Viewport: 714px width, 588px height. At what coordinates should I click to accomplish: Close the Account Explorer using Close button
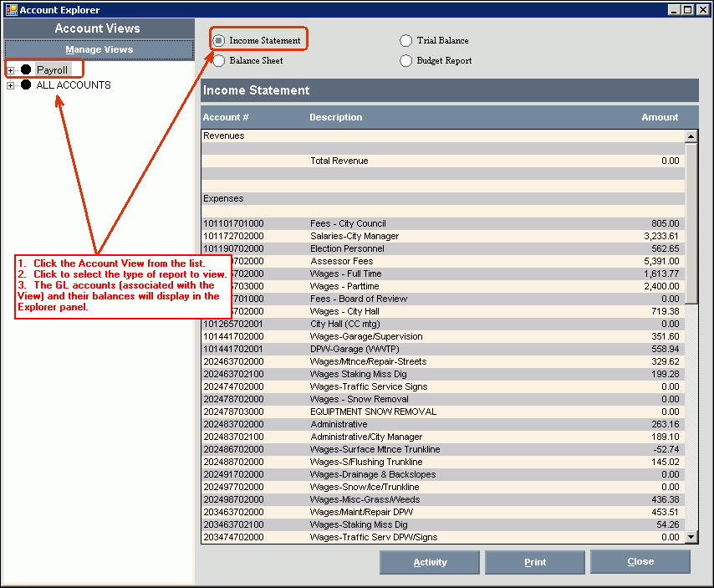640,561
